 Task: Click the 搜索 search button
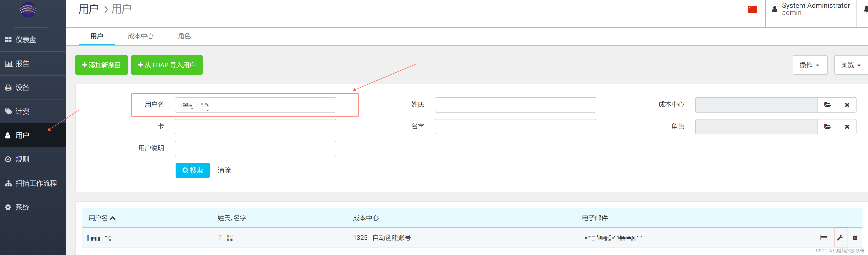point(192,170)
